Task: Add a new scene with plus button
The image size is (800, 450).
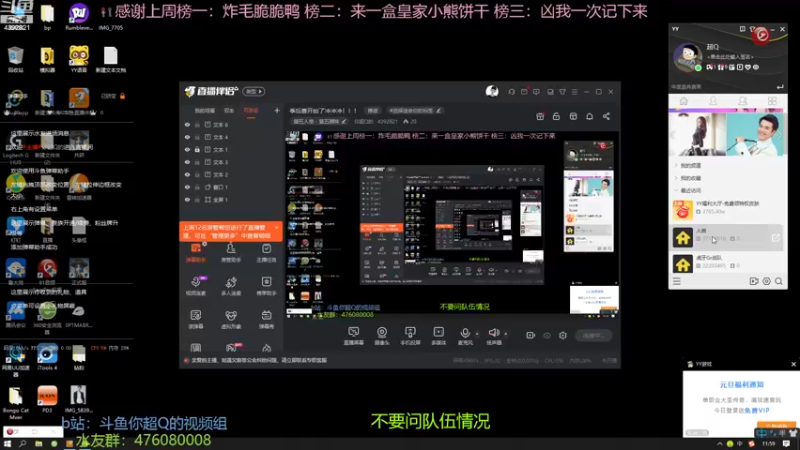Action: coord(277,110)
